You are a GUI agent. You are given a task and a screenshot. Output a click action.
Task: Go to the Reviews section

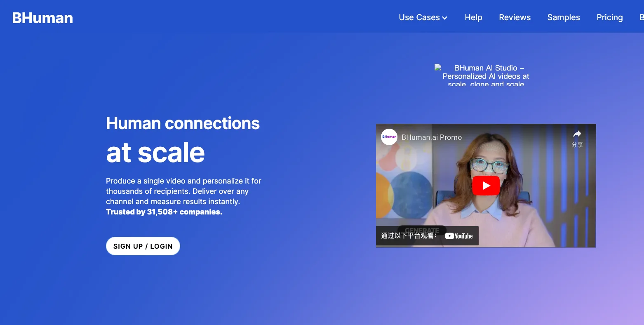(515, 17)
